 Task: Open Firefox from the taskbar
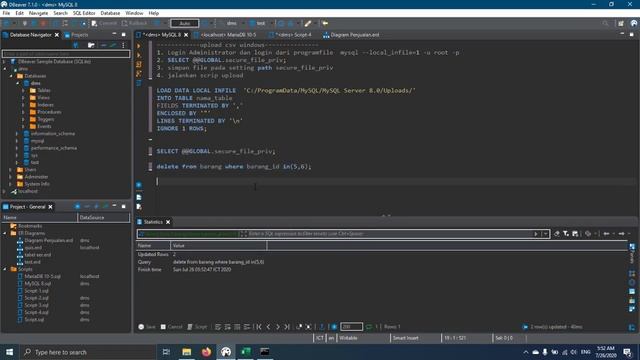tap(206, 352)
